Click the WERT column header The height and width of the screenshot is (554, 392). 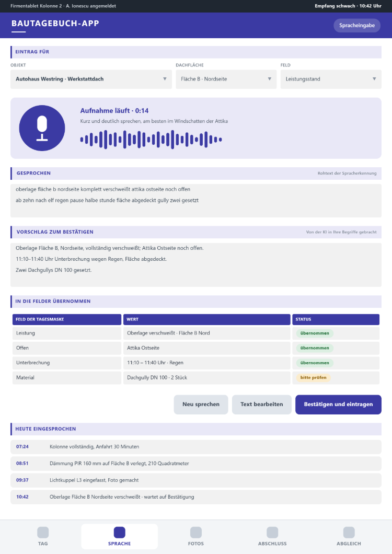(207, 319)
